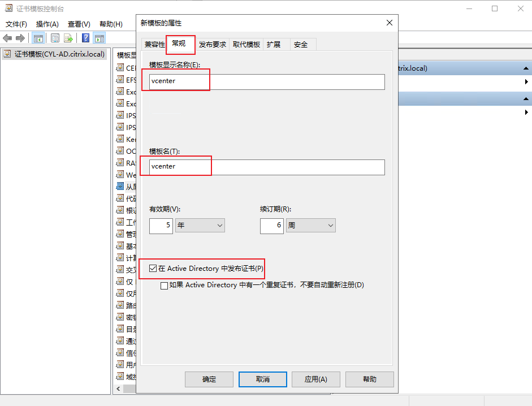Enable the 不要自动重新注册 duplicate certificate checkbox
The width and height of the screenshot is (532, 406).
tap(165, 286)
